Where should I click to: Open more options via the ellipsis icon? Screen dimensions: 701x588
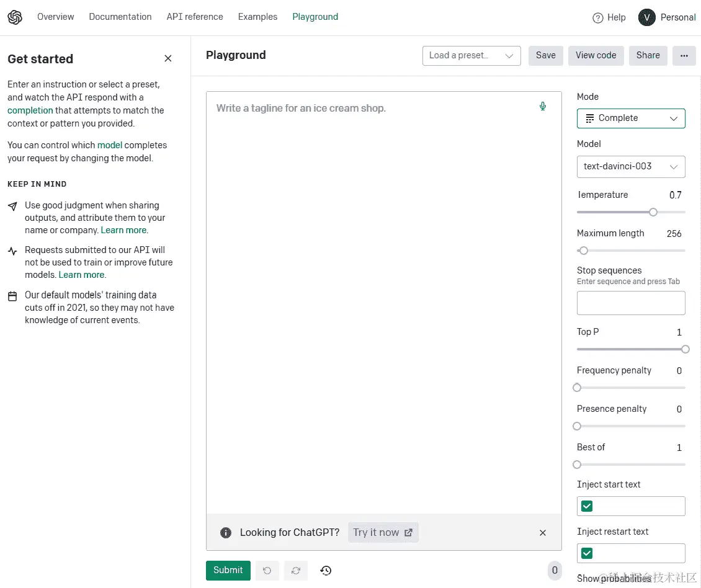(684, 56)
